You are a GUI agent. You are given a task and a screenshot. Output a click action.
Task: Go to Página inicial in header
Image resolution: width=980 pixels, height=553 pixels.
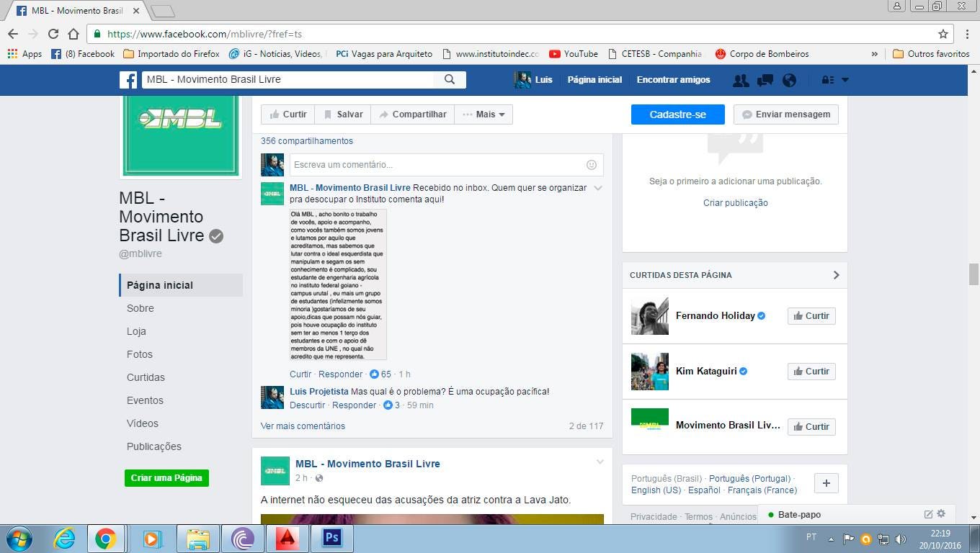pos(594,80)
